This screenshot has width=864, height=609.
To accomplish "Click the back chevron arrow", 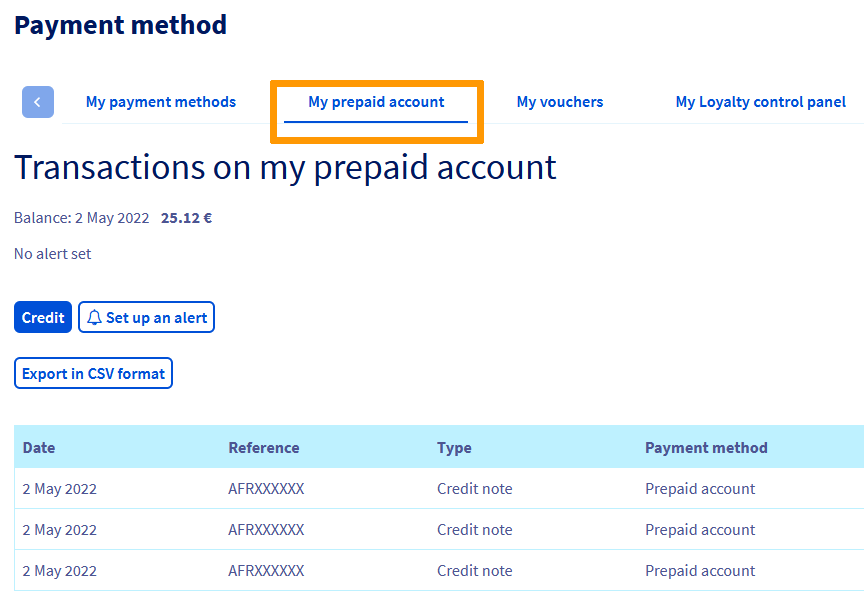I will tap(37, 102).
